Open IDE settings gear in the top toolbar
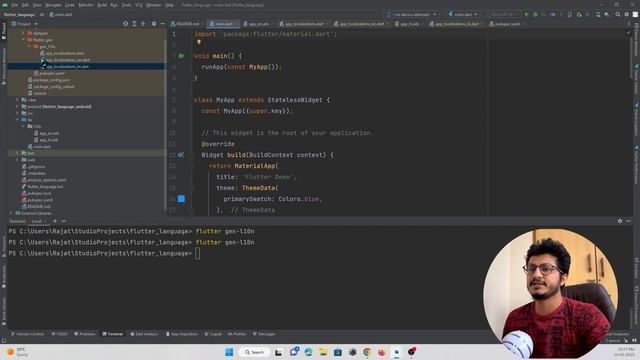 (627, 14)
